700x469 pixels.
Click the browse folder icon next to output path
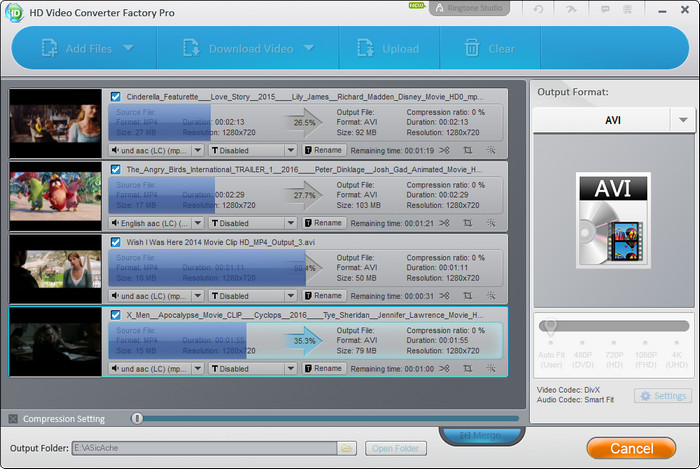click(x=347, y=448)
